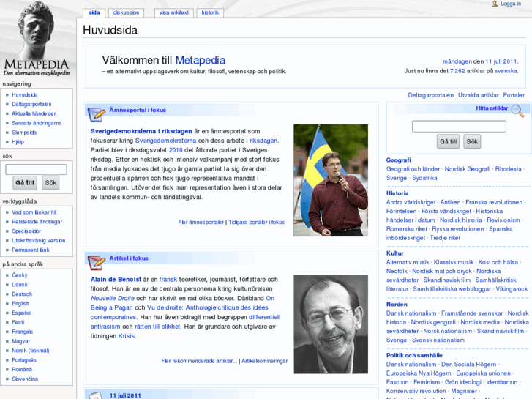Click the sidebar Sök button
Image resolution: width=532 pixels, height=399 pixels.
[x=50, y=183]
